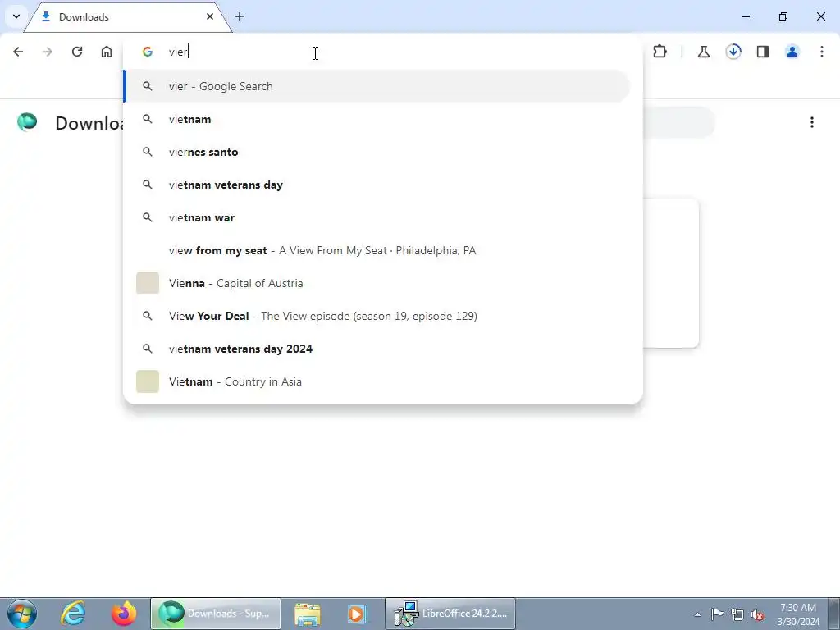Click search icon beside 'viernes santo'
840x630 pixels.
pos(148,152)
